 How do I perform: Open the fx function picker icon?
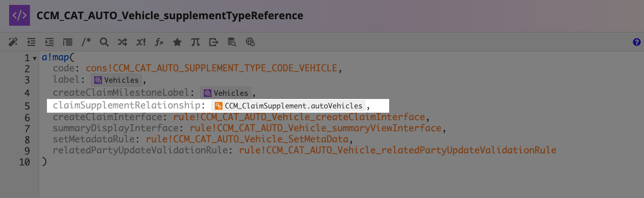[x=159, y=42]
